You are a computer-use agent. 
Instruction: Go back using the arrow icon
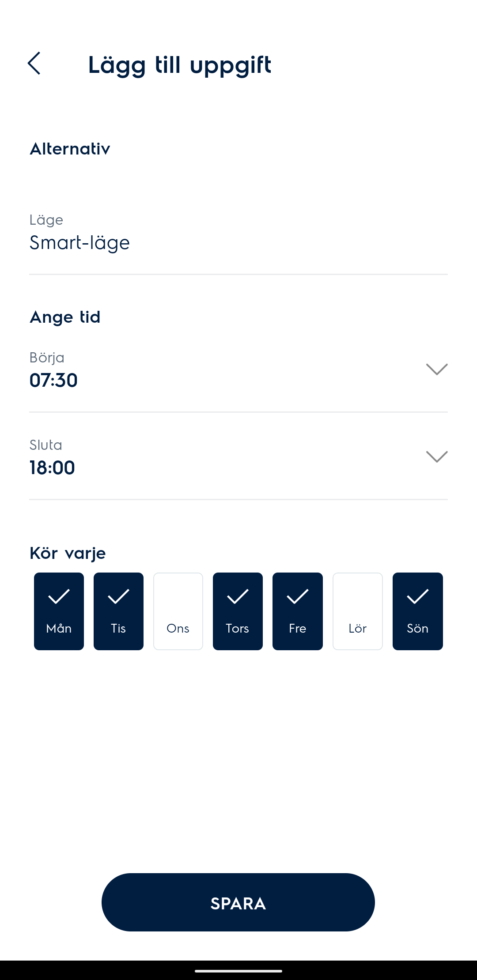tap(34, 64)
